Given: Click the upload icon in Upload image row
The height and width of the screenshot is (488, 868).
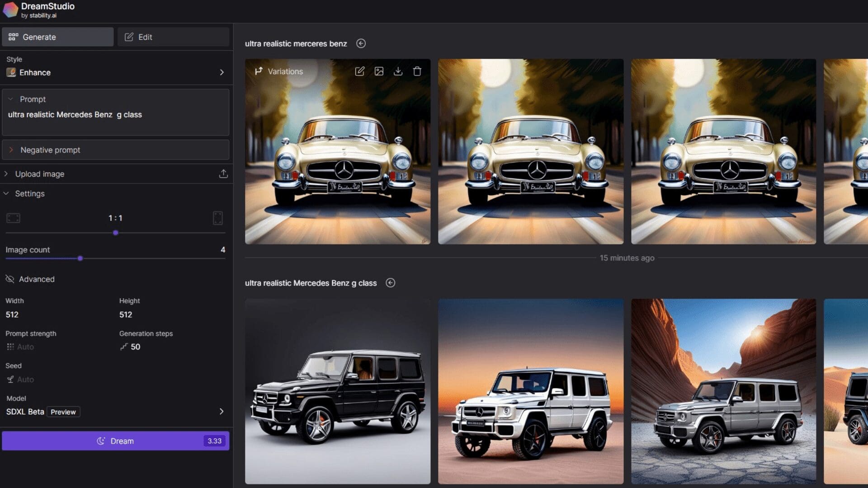Looking at the screenshot, I should click(223, 174).
